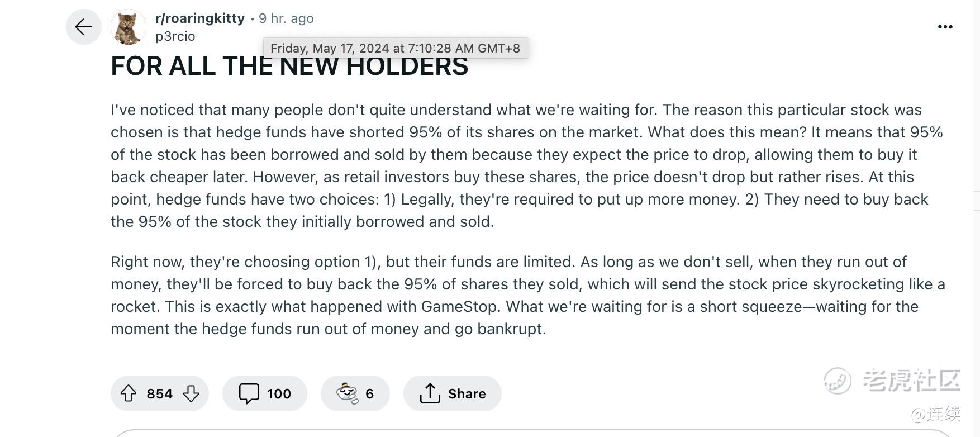Click the '9 hr. ago' timestamp
This screenshot has height=437, width=980.
(286, 18)
